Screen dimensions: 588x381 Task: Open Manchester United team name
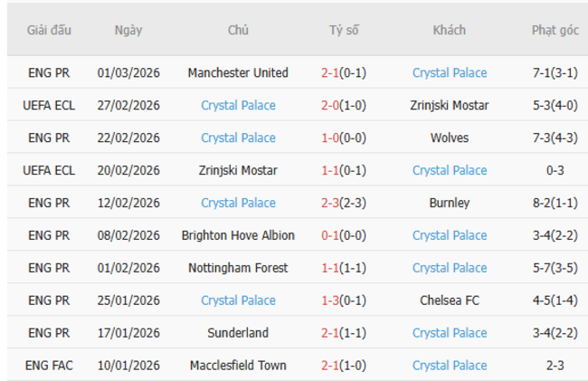(x=238, y=73)
